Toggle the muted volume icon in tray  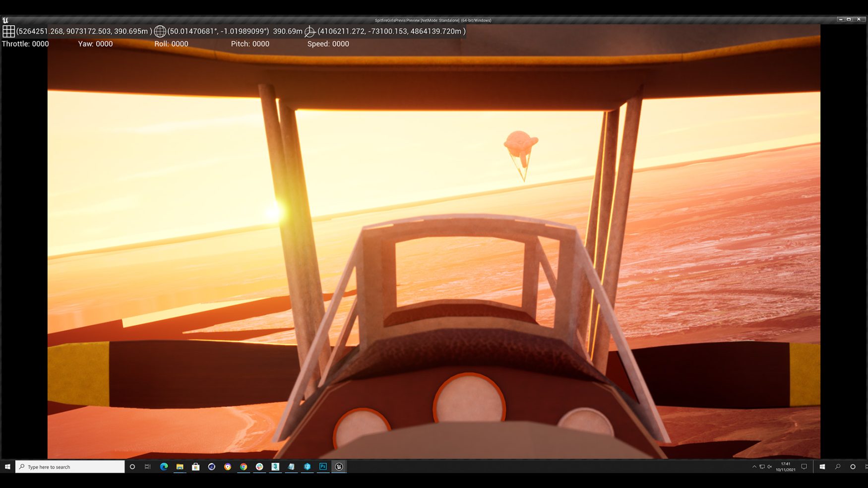tap(769, 467)
